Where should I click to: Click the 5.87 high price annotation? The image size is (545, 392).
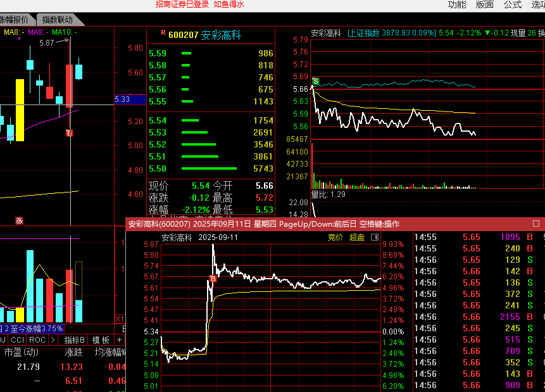tap(47, 43)
